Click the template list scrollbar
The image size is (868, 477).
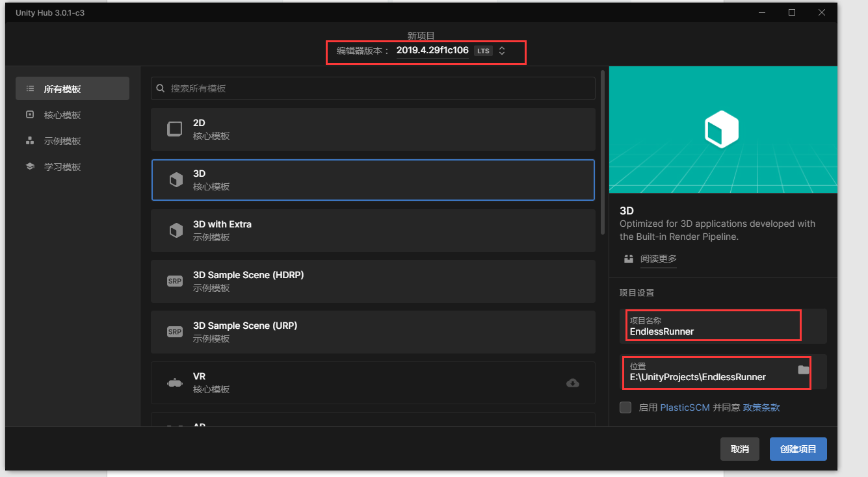(603, 151)
